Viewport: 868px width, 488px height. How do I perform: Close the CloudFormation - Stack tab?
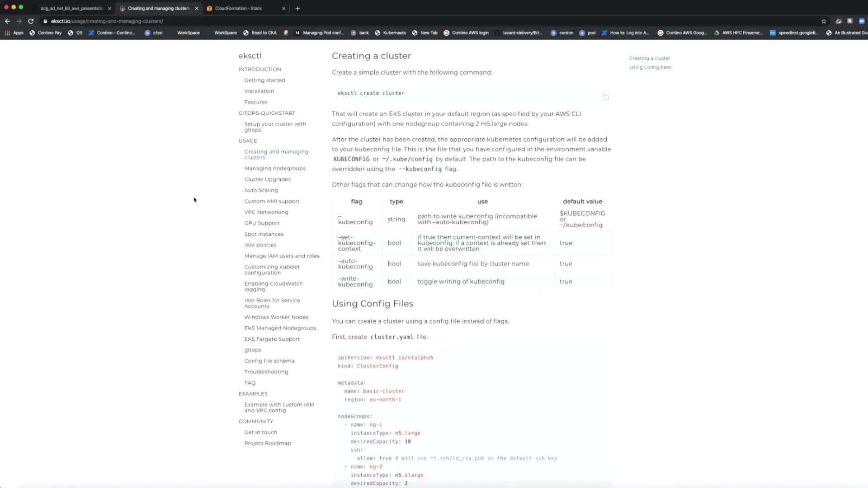[283, 8]
